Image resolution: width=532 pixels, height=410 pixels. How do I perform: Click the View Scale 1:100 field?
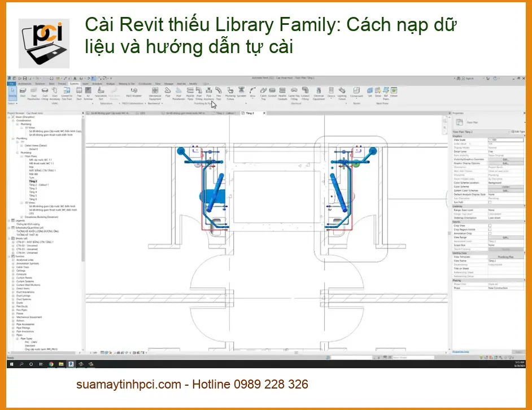point(505,140)
